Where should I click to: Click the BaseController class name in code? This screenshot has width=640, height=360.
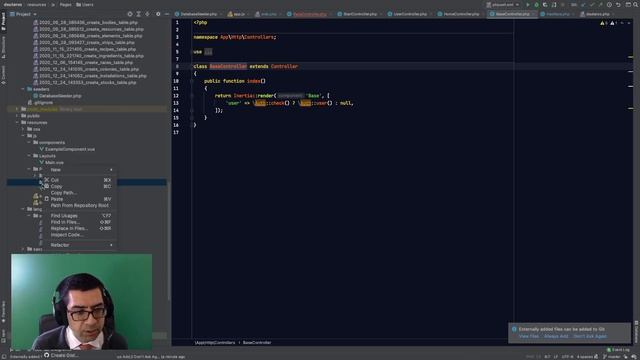tap(228, 67)
